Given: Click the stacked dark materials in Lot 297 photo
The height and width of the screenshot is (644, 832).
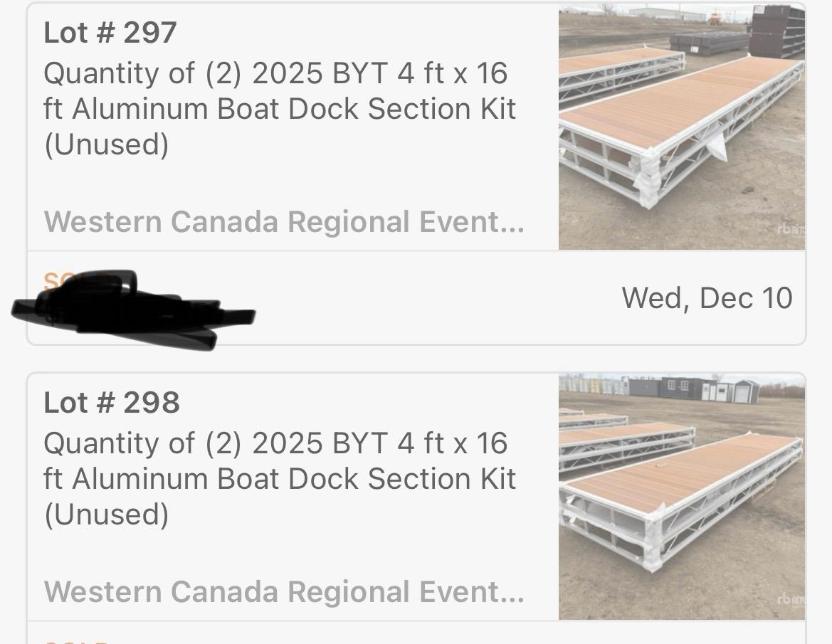Looking at the screenshot, I should (776, 32).
